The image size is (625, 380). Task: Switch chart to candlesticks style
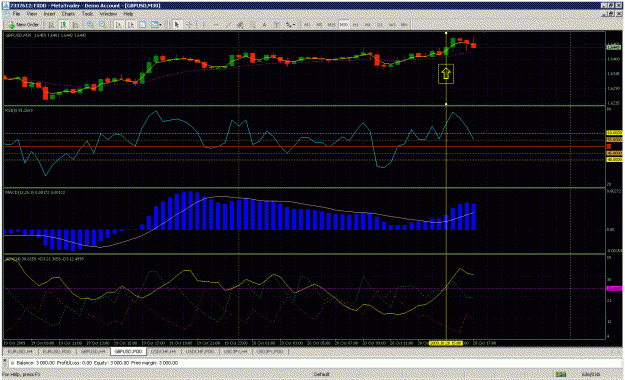pos(63,25)
